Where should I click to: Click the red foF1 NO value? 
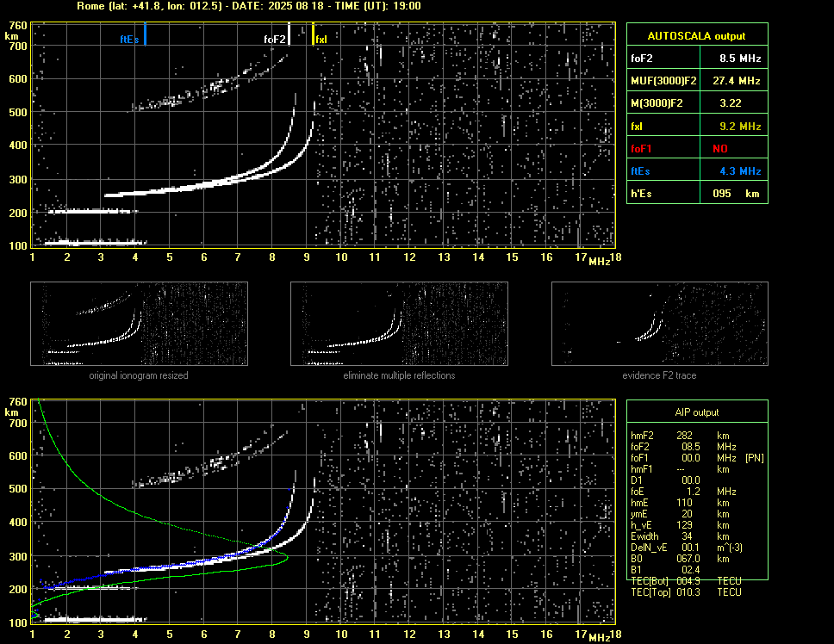(x=720, y=149)
